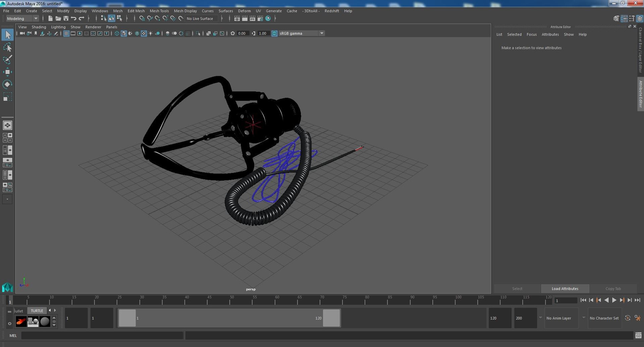Activate the Lasso select tool
This screenshot has width=644, height=347.
click(7, 47)
